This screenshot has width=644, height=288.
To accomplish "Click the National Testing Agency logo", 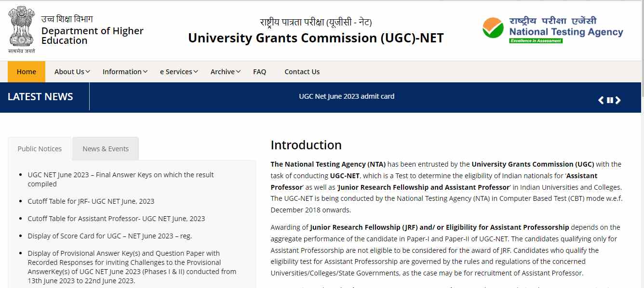I will coord(552,30).
